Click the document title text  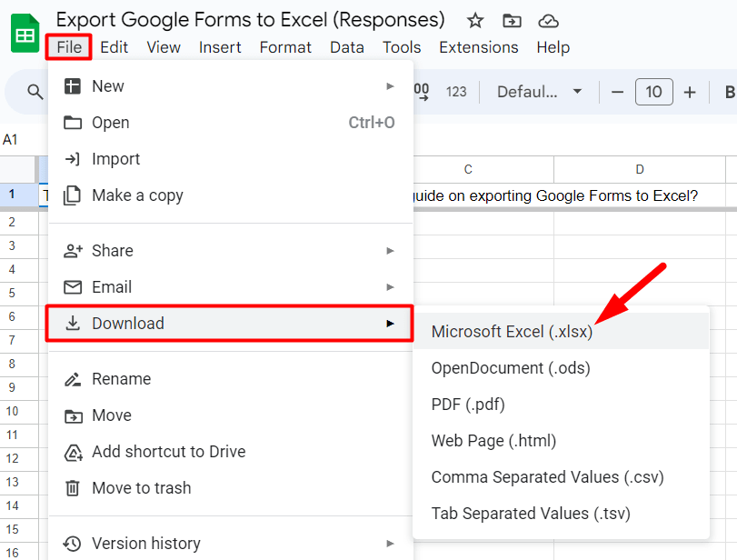coord(251,20)
